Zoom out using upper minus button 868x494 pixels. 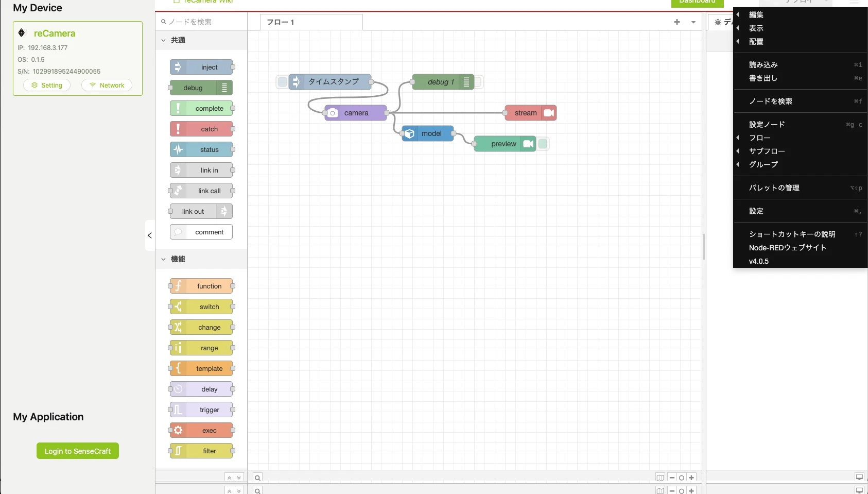click(x=672, y=478)
